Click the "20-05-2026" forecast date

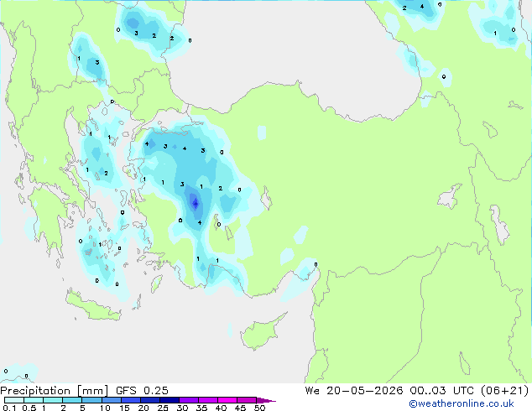pyautogui.click(x=365, y=391)
